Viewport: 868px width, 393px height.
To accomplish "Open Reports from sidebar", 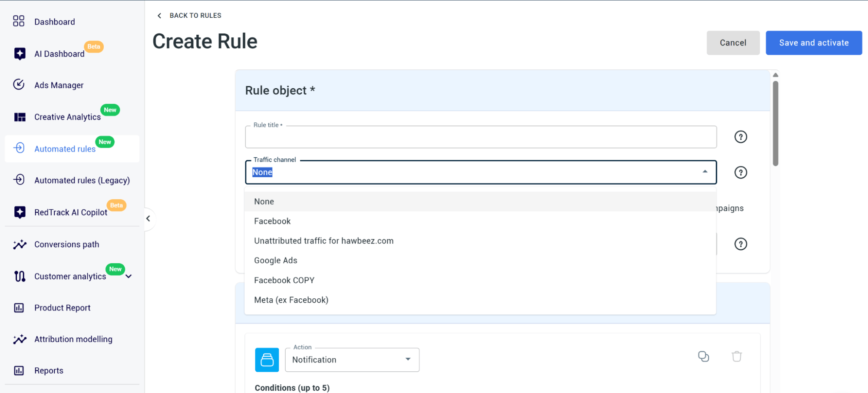I will point(49,370).
